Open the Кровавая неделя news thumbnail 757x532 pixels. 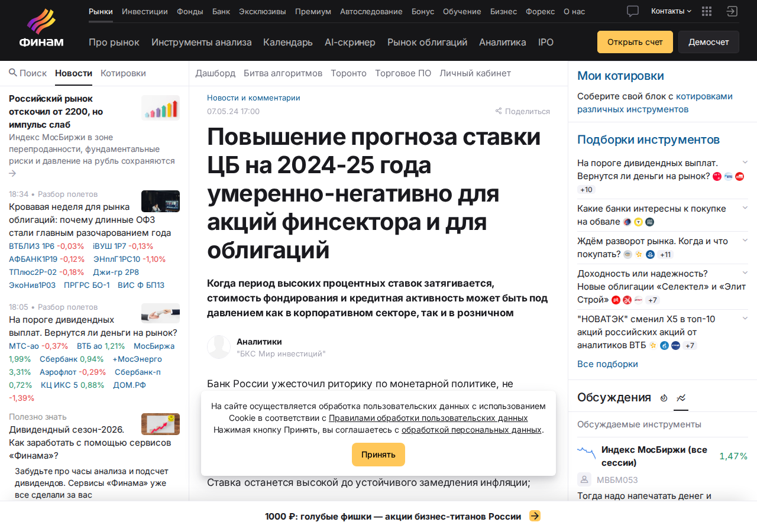(x=160, y=201)
